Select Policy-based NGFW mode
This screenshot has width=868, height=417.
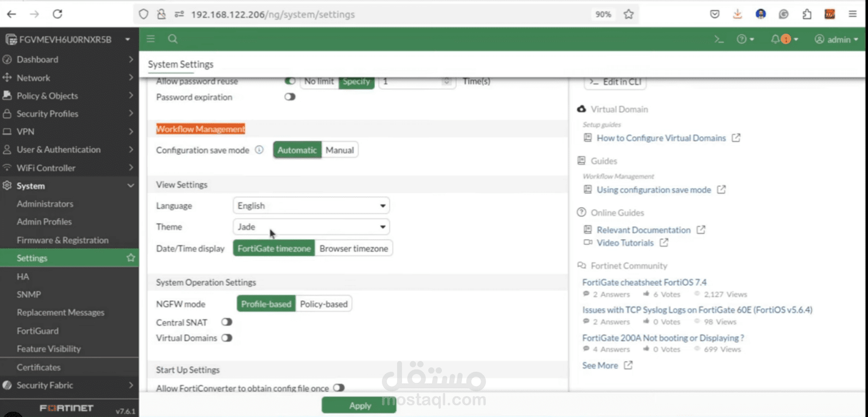(324, 304)
